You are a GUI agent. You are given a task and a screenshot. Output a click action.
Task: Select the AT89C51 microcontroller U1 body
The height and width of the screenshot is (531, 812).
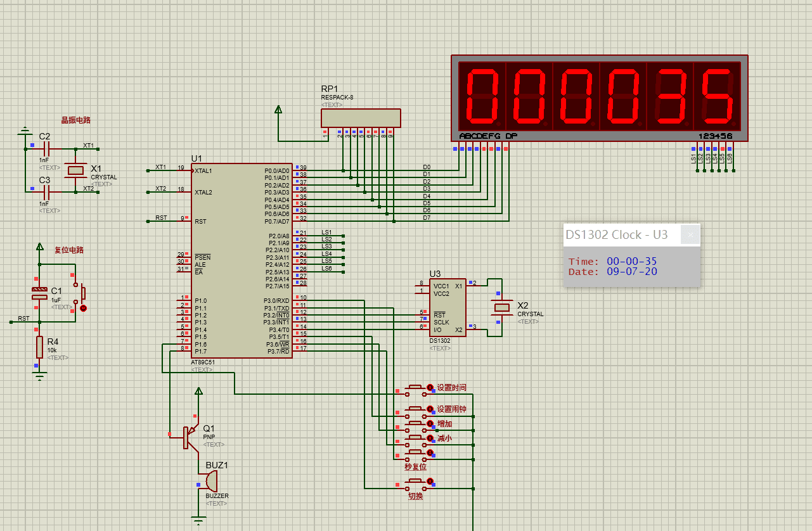(x=242, y=260)
